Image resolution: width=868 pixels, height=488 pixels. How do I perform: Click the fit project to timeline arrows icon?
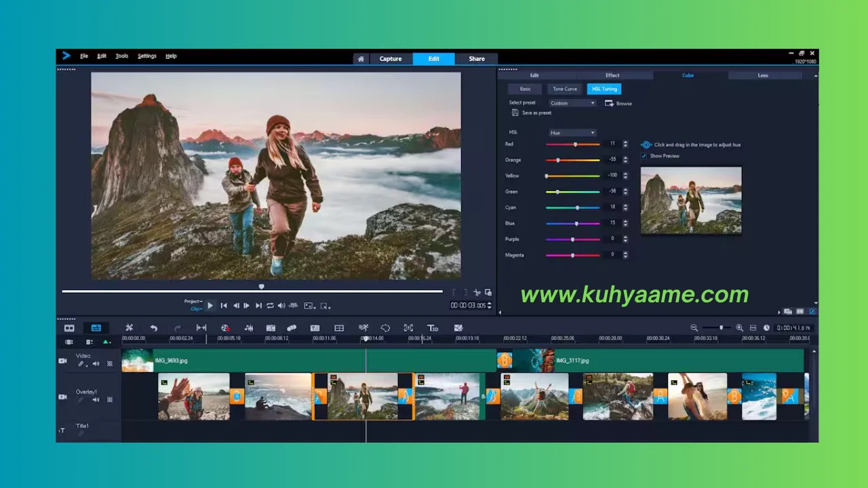[201, 328]
